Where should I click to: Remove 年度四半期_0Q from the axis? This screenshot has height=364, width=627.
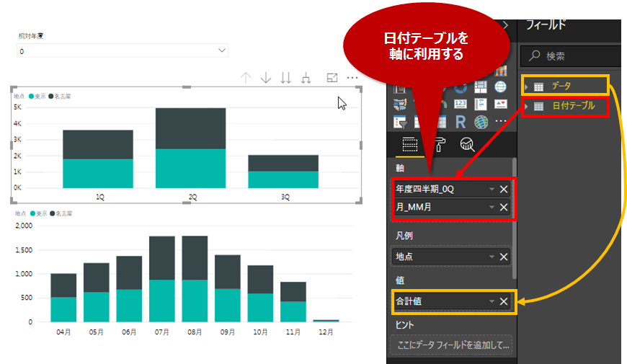[x=504, y=189]
